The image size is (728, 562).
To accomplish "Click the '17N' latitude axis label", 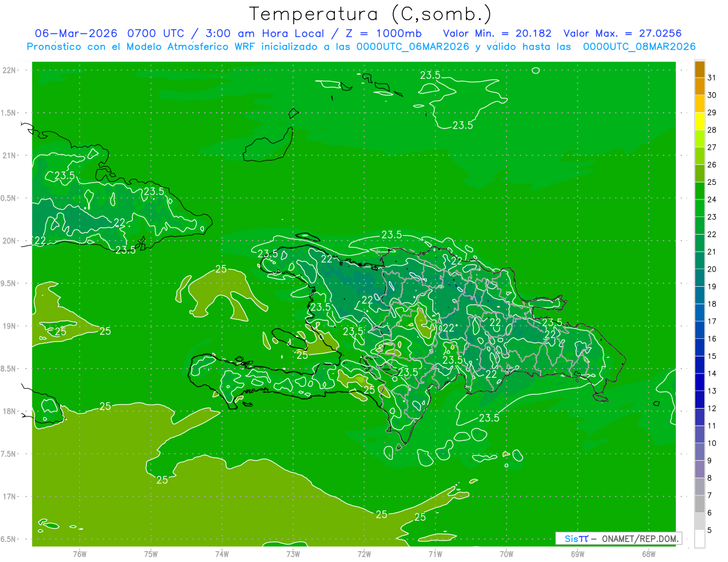I will click(x=8, y=497).
